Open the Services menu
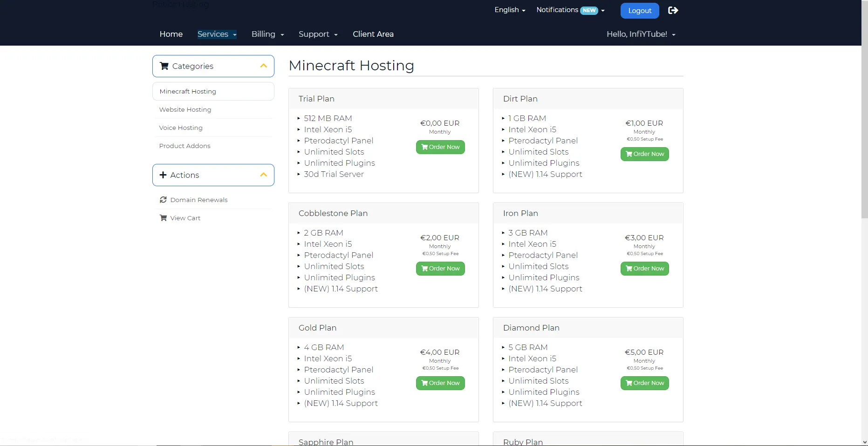Viewport: 868px width, 446px height. (217, 34)
